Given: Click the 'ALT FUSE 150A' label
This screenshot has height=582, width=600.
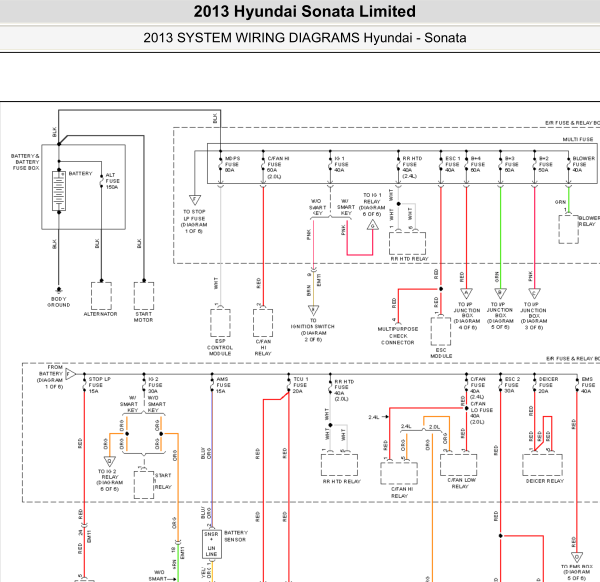Looking at the screenshot, I should click(x=112, y=181).
